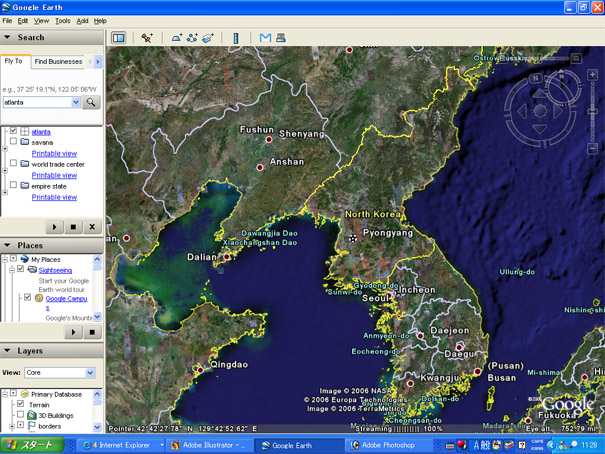Collapse the Search panel header

52,37
